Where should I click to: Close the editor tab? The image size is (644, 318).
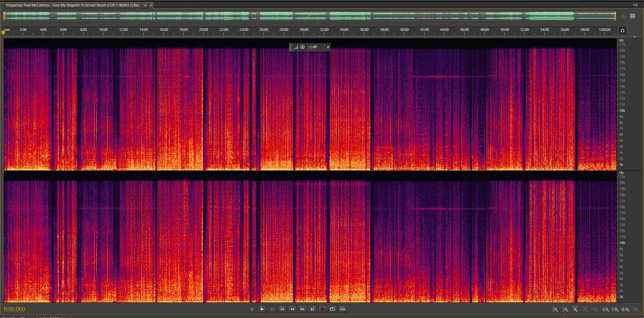point(151,5)
